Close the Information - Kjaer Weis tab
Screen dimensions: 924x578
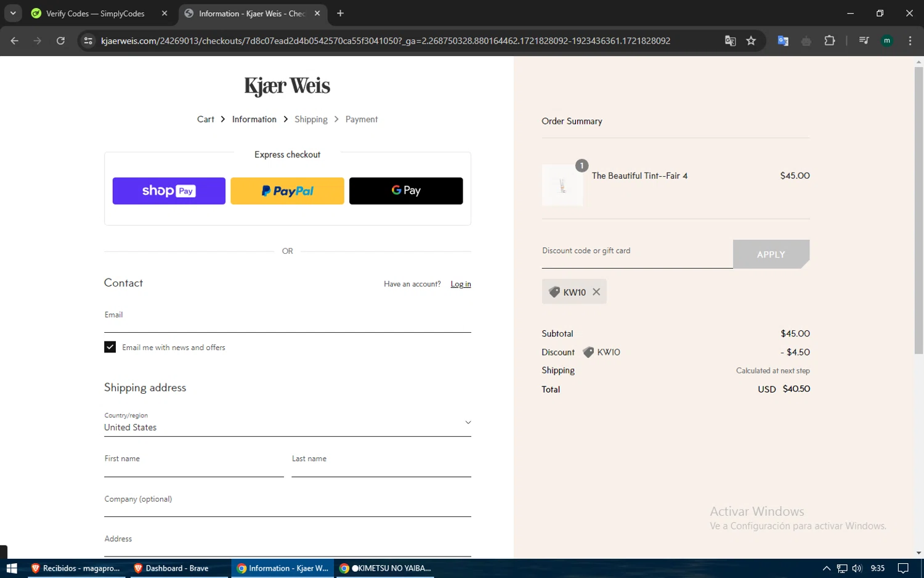point(317,13)
